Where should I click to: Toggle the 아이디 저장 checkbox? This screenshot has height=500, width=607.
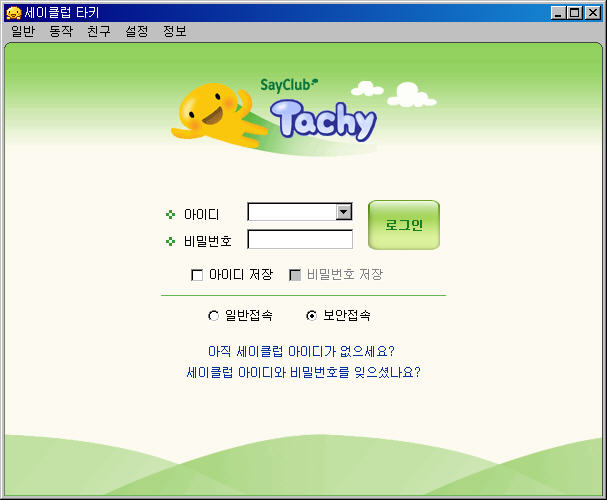point(197,275)
